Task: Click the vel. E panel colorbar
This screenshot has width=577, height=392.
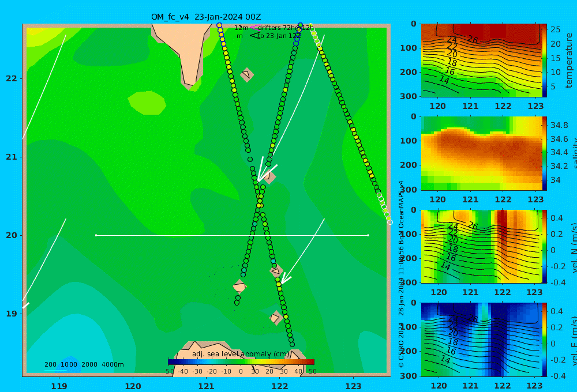Action: pyautogui.click(x=544, y=340)
